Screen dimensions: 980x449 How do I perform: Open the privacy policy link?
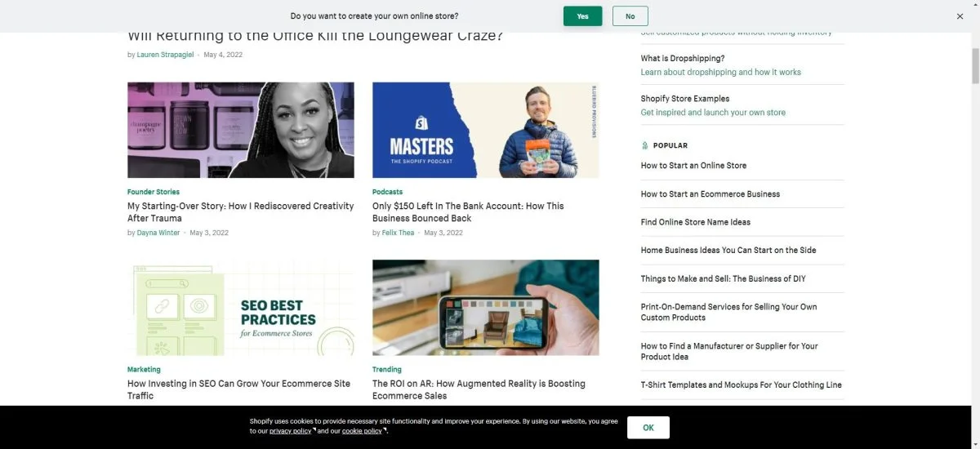(x=290, y=431)
